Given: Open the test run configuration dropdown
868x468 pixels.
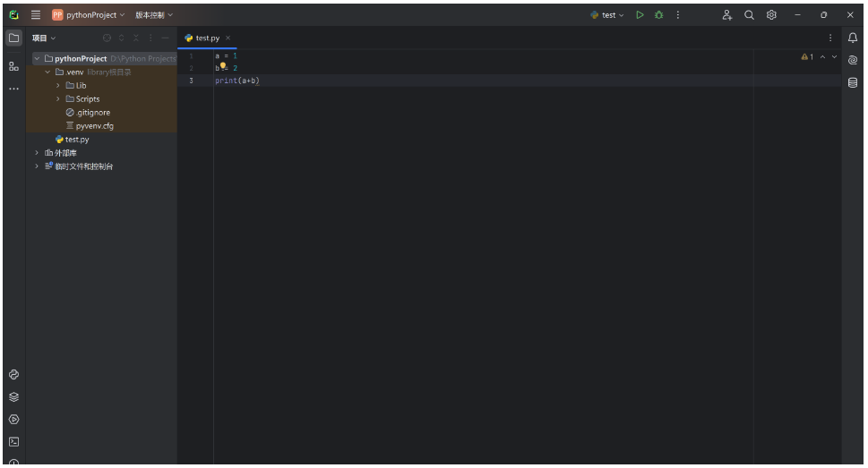Looking at the screenshot, I should [x=607, y=15].
